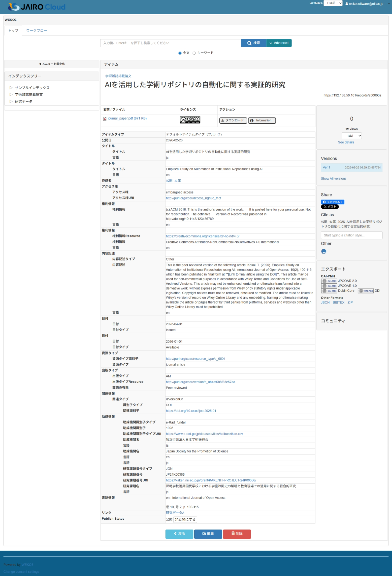Viewport: 392px width, 576px height.
Task: Open the WEKO3 footer link
Action: 27,565
